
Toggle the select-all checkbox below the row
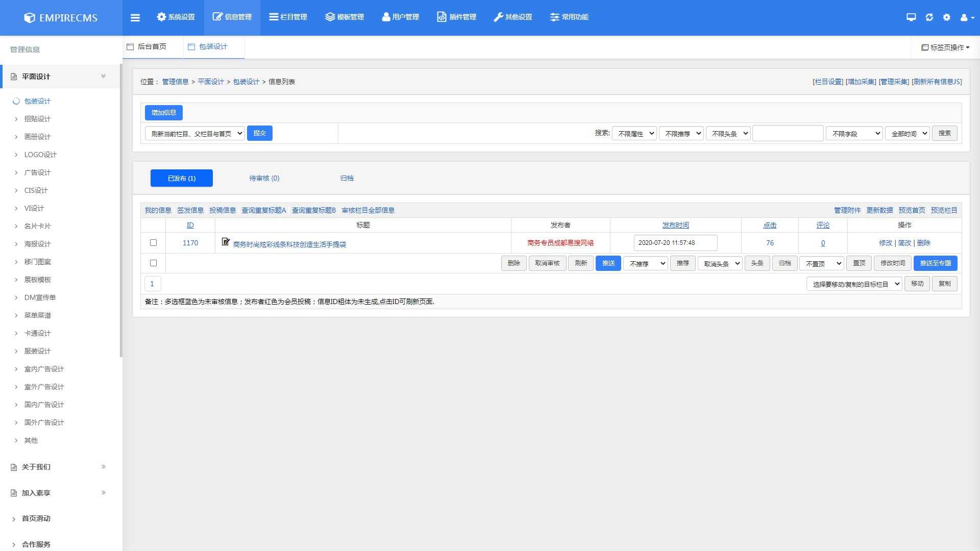pos(153,263)
